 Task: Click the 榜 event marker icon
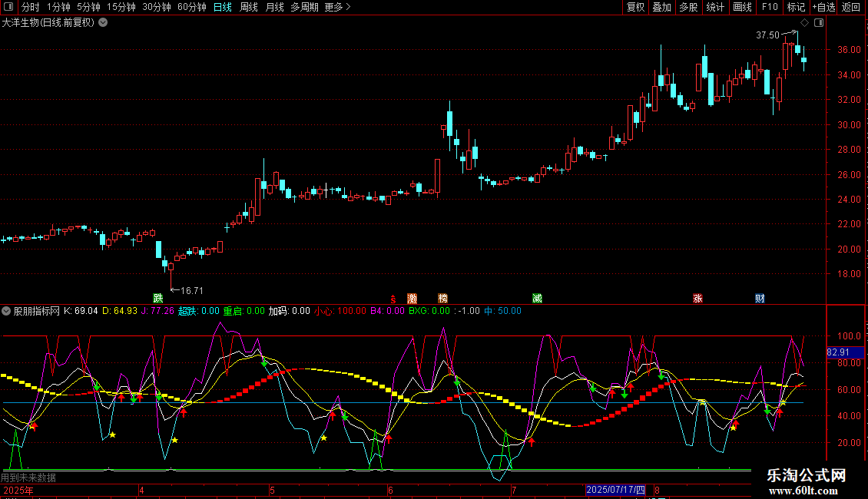pos(442,298)
